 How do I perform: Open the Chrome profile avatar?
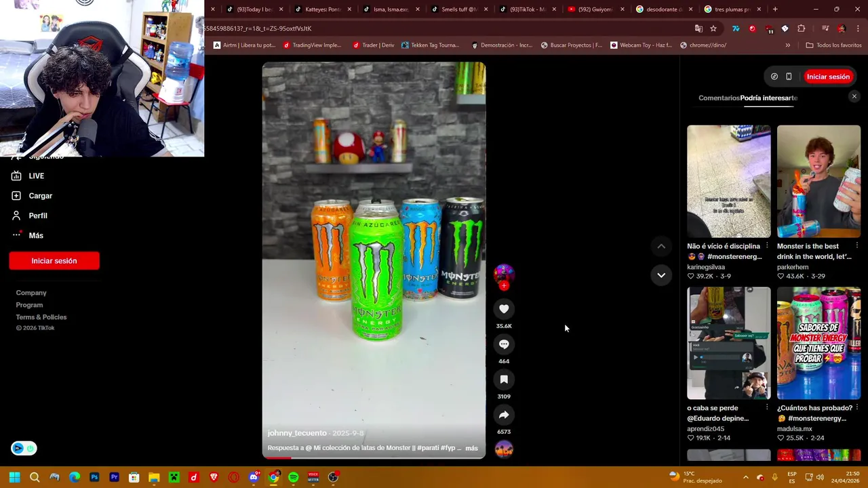842,28
